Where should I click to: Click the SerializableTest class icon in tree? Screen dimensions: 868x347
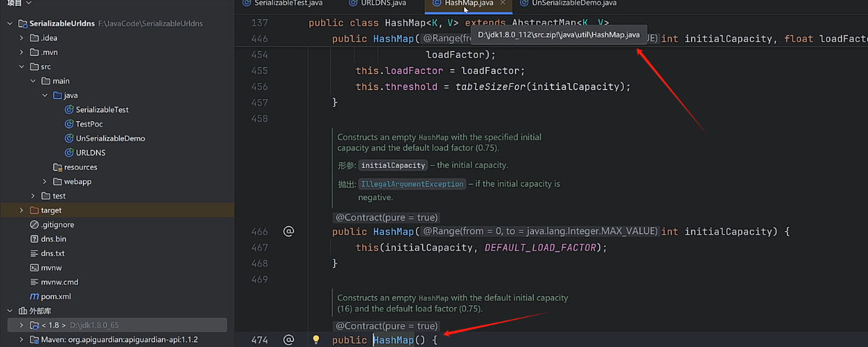69,109
